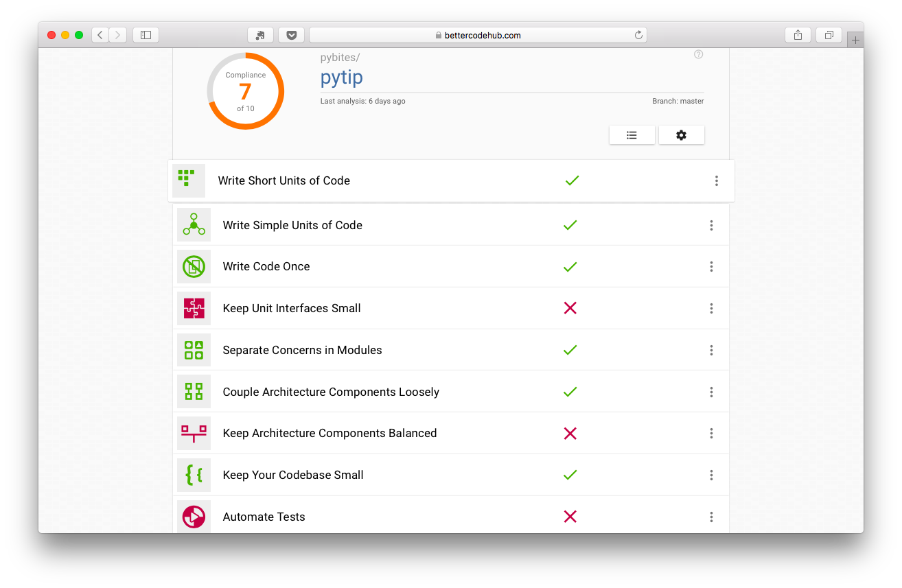The width and height of the screenshot is (902, 588).
Task: Click the red cross for Keep Unit Interfaces Small
Action: click(570, 308)
